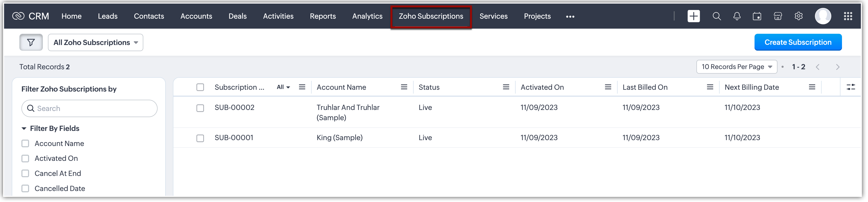Click the filter funnel icon

31,42
